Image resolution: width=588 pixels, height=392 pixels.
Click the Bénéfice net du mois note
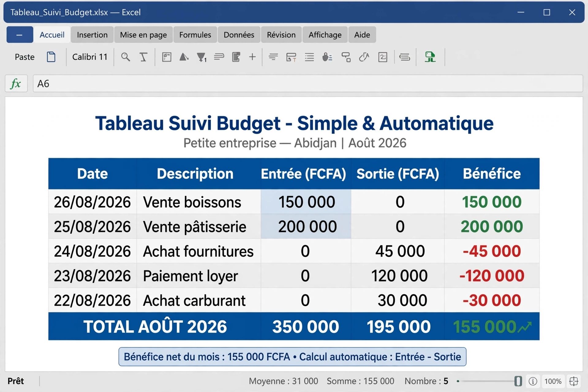tap(292, 357)
